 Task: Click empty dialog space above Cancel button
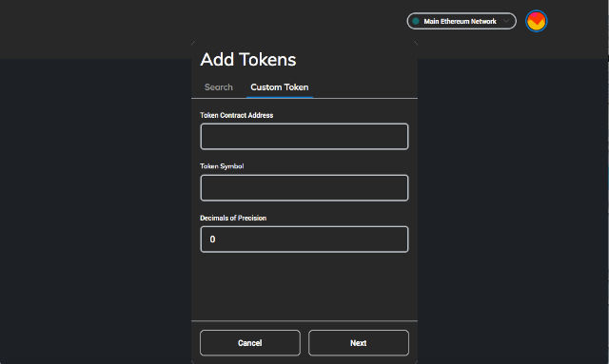coord(304,286)
